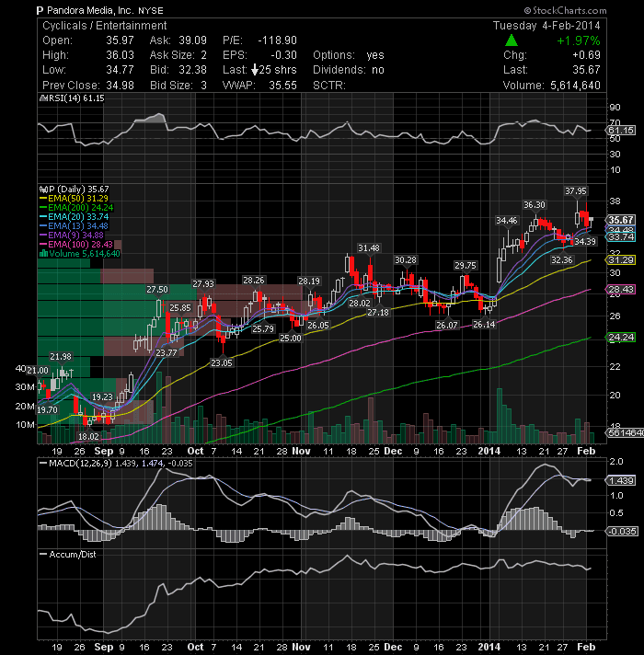Click the 34.46 price label
The width and height of the screenshot is (644, 655).
coord(506,220)
